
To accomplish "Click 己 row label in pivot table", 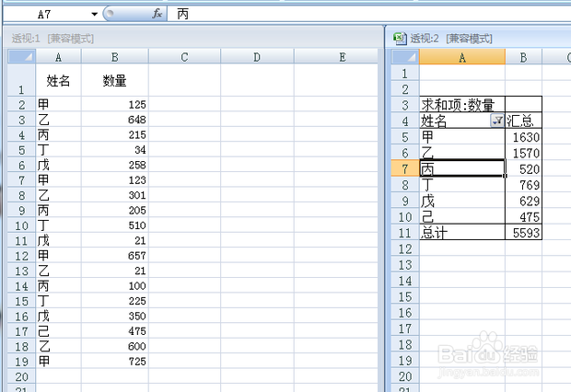I will click(462, 217).
